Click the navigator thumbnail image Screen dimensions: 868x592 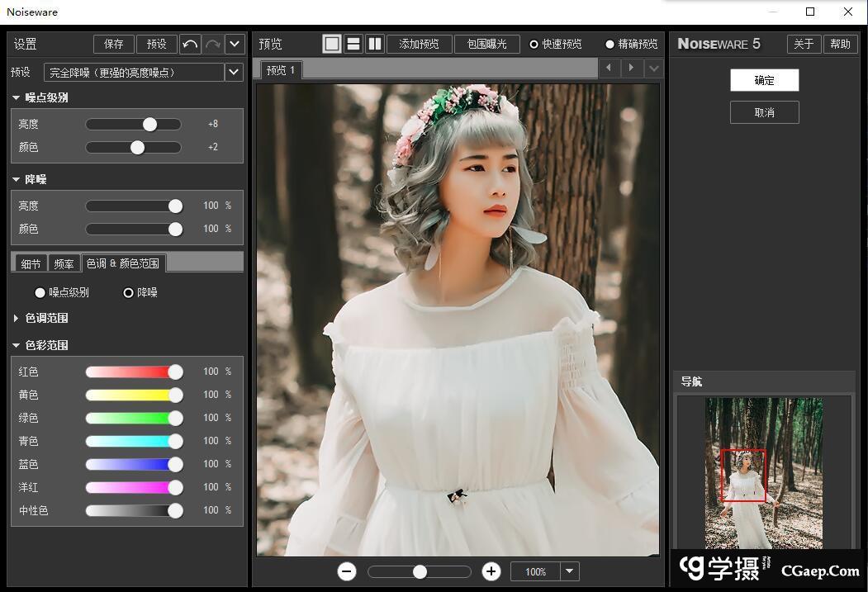click(x=763, y=472)
